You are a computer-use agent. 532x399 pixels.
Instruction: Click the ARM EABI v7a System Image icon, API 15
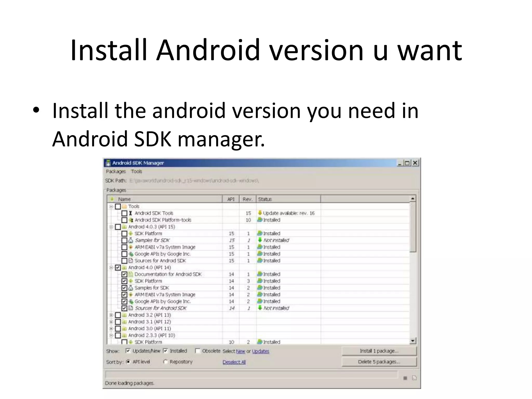click(131, 247)
